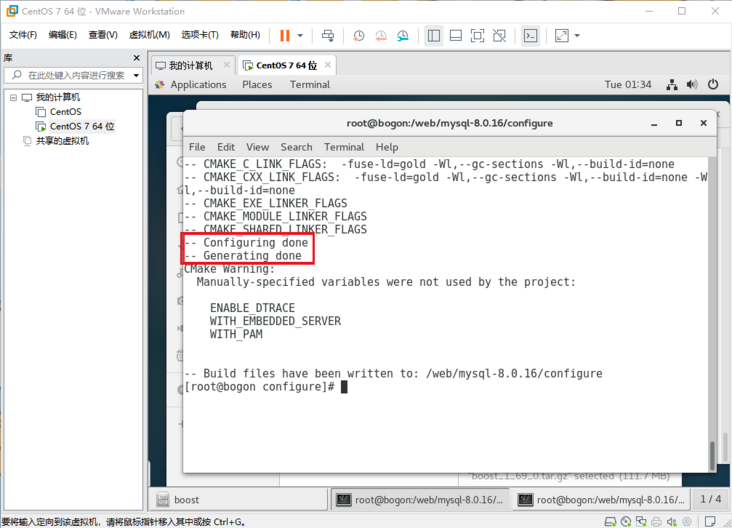732x528 pixels.
Task: Enter full screen mode icon
Action: (x=478, y=36)
